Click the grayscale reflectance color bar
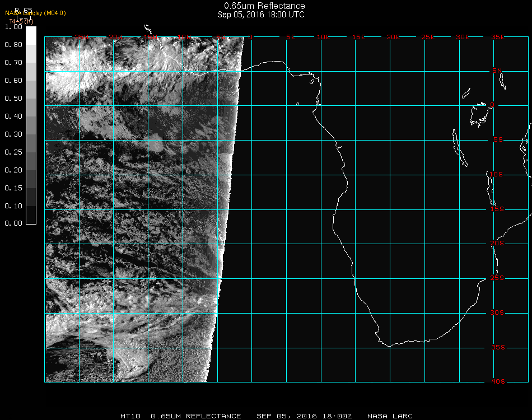This screenshot has width=532, height=420. 31,125
